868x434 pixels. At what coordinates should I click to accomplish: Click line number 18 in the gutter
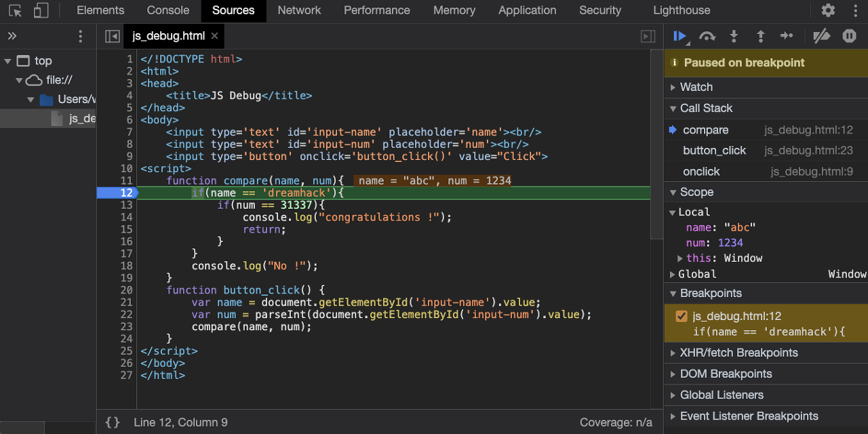click(126, 266)
